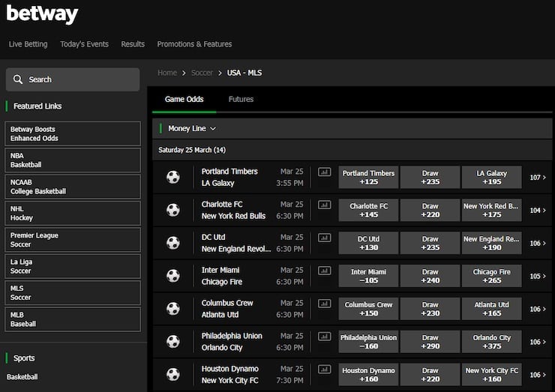The width and height of the screenshot is (555, 392).
Task: Select Orlando City +375 odds
Action: 491,342
